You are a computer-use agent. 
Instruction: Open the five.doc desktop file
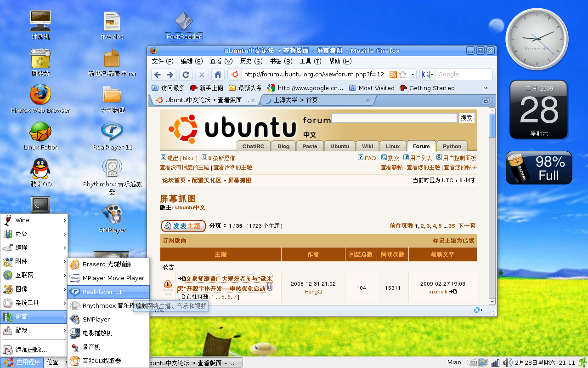pos(112,26)
